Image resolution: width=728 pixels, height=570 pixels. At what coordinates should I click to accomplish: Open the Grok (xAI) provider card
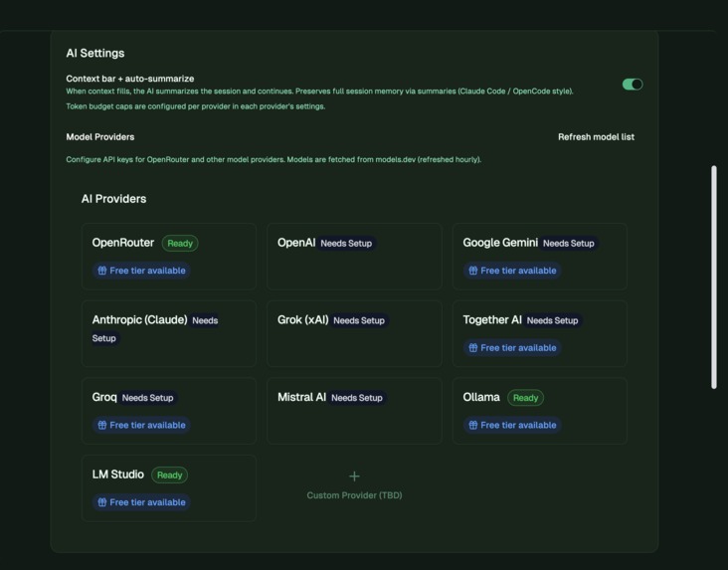pyautogui.click(x=354, y=333)
